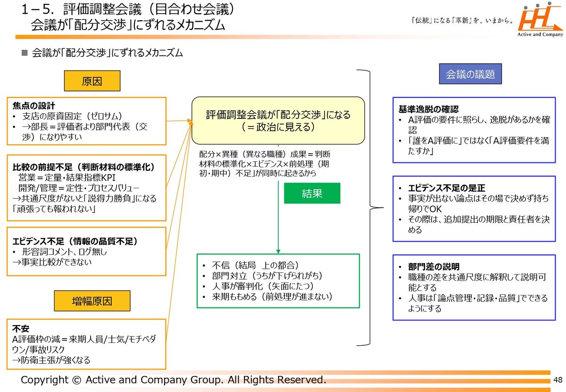Click the エビデンス不足の是正 box
Viewport: 566px width, 392px height.
[x=474, y=209]
